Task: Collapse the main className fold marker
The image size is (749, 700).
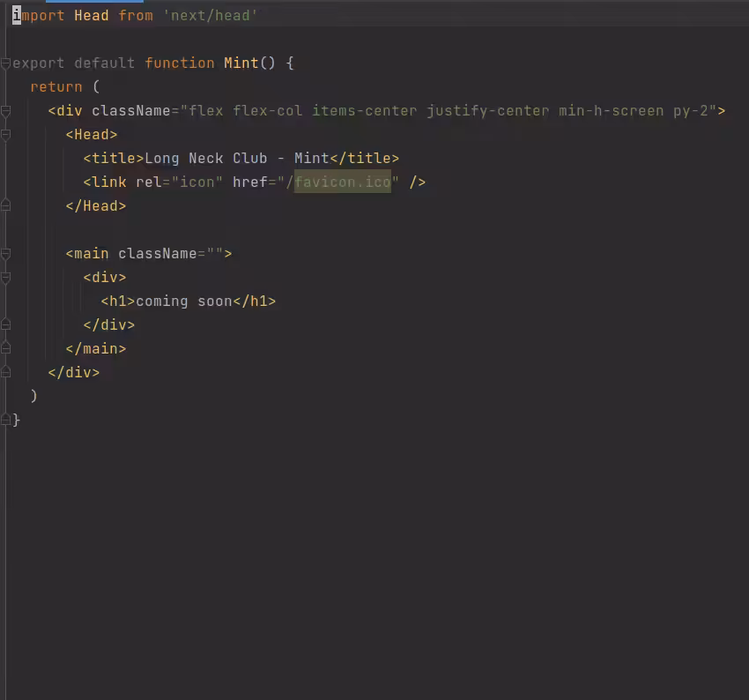Action: (6, 254)
